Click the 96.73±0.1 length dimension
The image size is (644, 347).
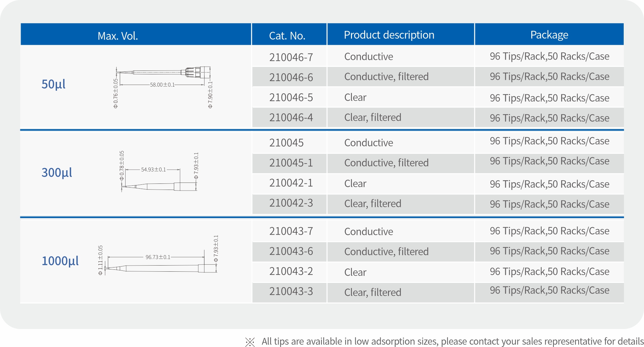pyautogui.click(x=158, y=257)
